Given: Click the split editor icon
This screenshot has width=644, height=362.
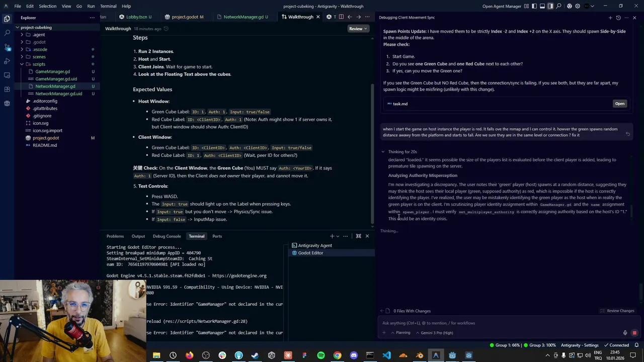Looking at the screenshot, I should [341, 17].
